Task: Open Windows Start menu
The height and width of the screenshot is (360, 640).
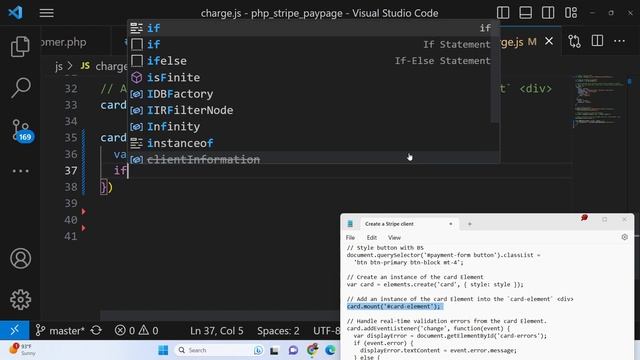Action: coord(163,350)
